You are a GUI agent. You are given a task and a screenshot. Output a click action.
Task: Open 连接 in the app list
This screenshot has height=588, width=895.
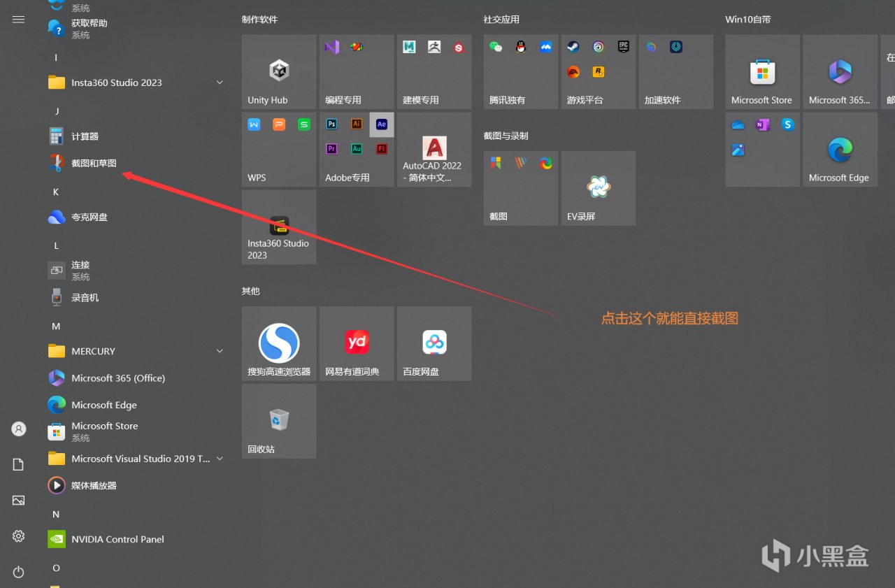136,271
